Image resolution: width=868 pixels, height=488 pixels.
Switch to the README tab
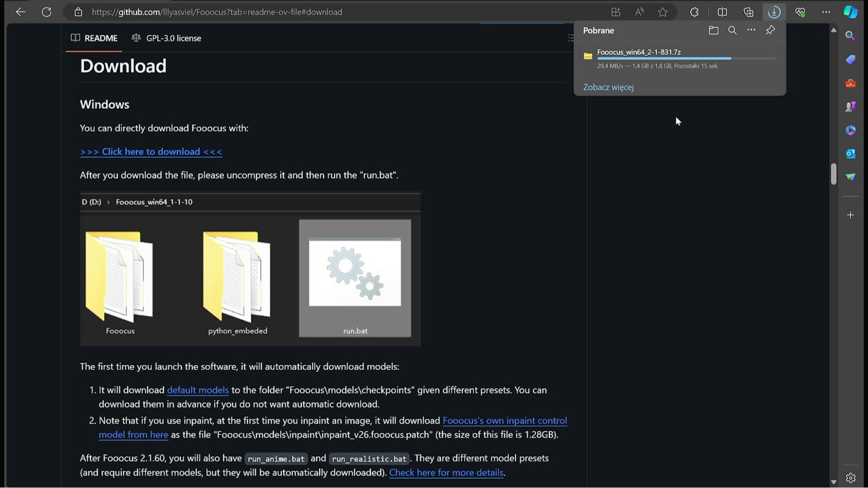[94, 38]
